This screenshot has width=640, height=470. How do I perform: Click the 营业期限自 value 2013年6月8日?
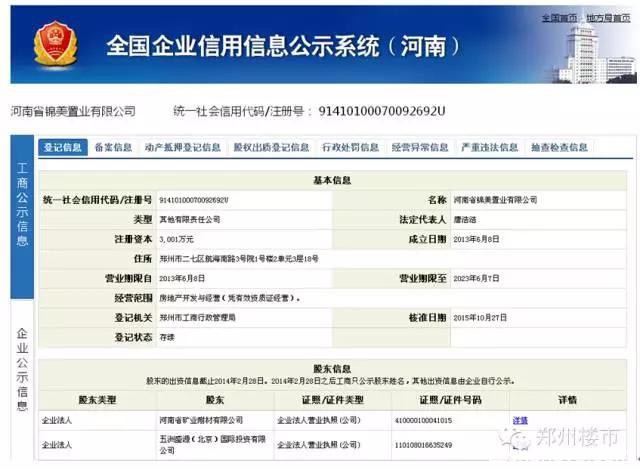(x=182, y=278)
